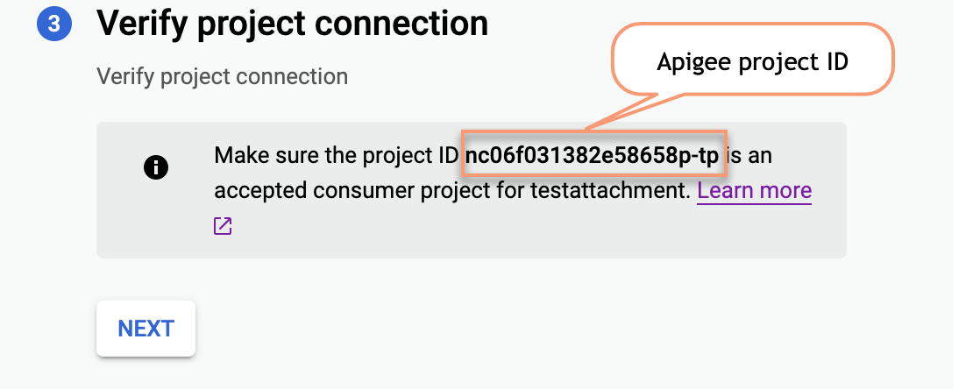Open the Learn more link

754,190
